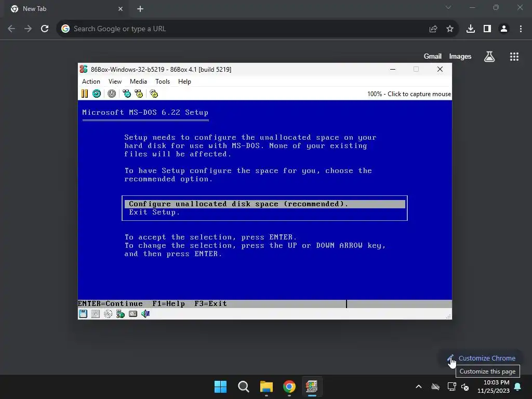Open the Tools menu in 86Box
Image resolution: width=532 pixels, height=399 pixels.
(163, 82)
